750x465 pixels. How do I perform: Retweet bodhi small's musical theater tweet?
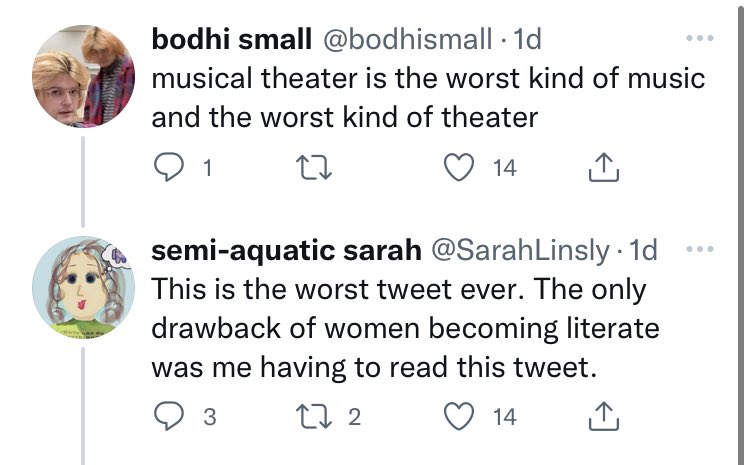pos(314,168)
